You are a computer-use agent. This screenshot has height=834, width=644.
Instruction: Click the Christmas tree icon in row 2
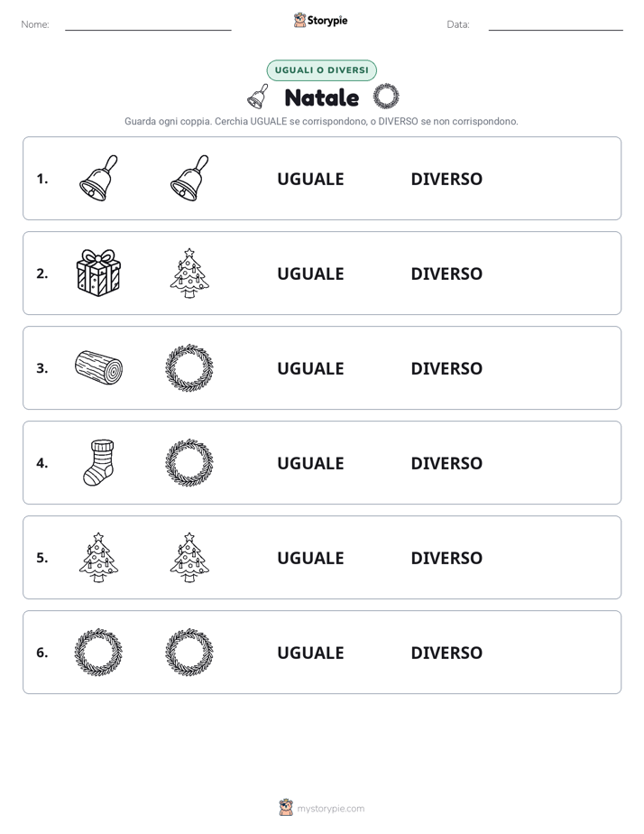(189, 273)
